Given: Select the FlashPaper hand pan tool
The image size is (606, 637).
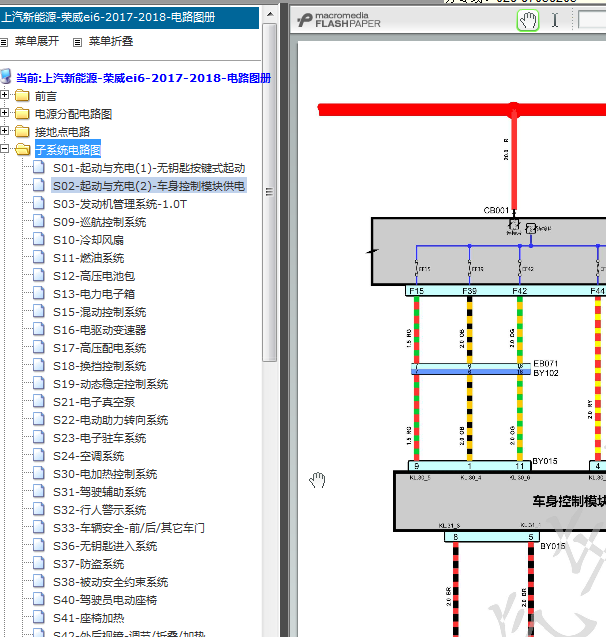Looking at the screenshot, I should tap(528, 20).
